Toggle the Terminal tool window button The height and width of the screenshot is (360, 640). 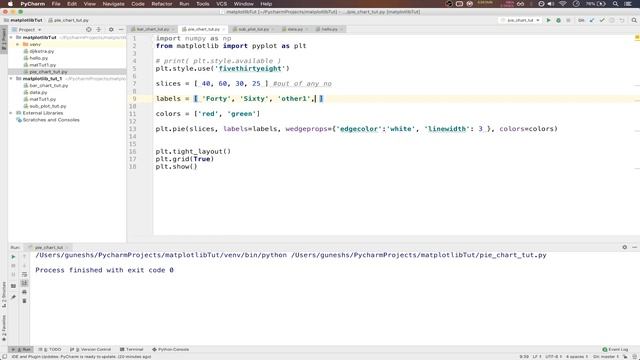(131, 349)
